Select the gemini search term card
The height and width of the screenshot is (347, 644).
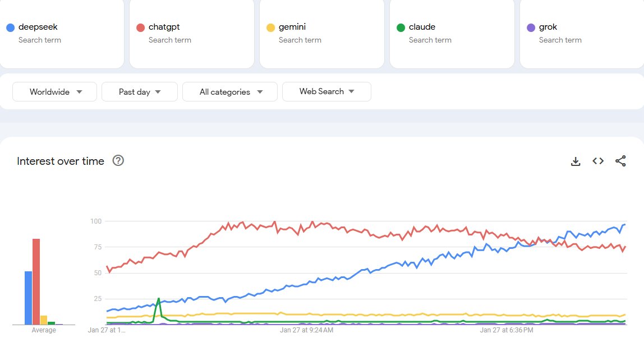point(321,34)
